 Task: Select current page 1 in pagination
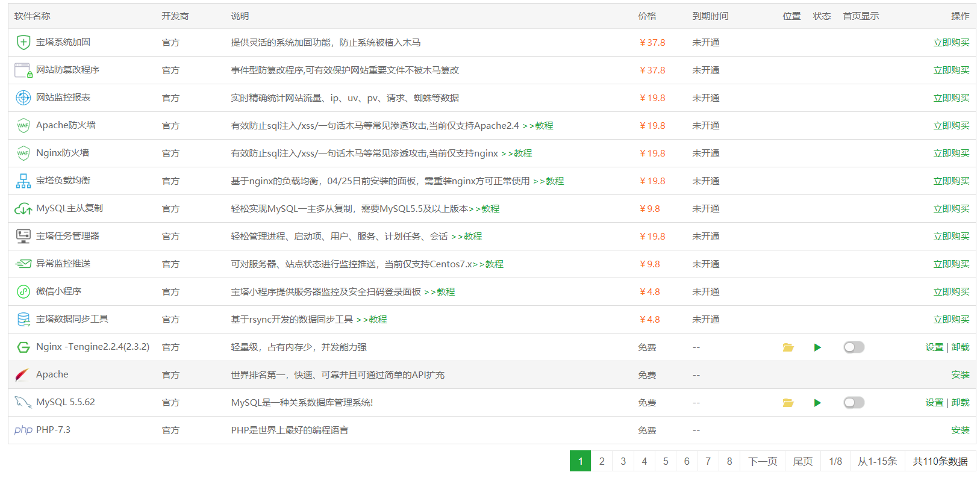tap(580, 461)
